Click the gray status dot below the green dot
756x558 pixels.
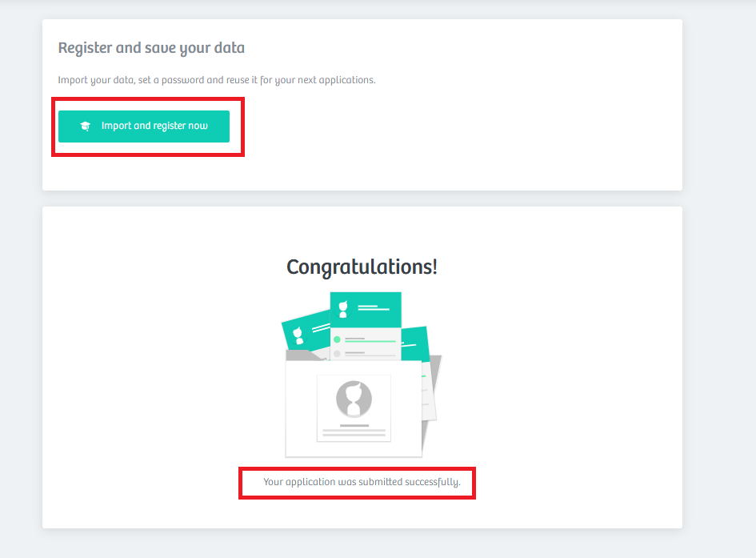(x=337, y=354)
